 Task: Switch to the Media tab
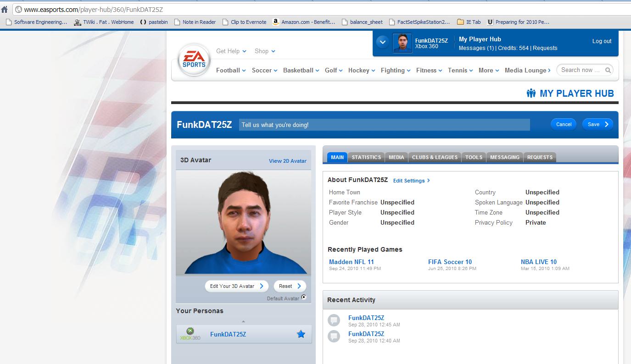pyautogui.click(x=396, y=157)
